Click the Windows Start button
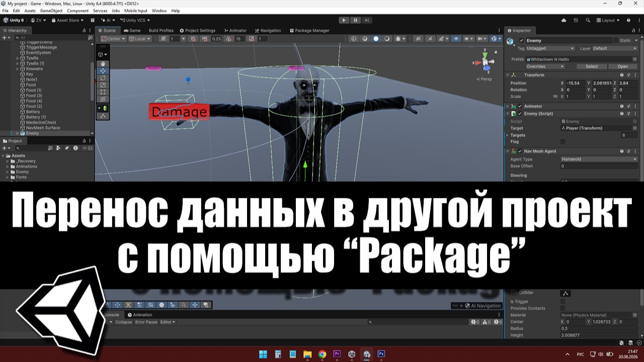Screen dimensions: 644x362 pos(263,354)
